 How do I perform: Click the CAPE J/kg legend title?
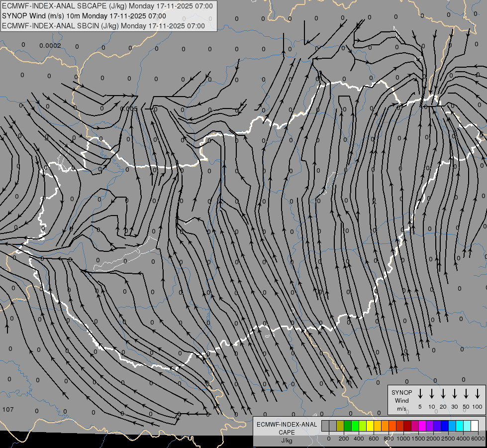[x=287, y=433]
